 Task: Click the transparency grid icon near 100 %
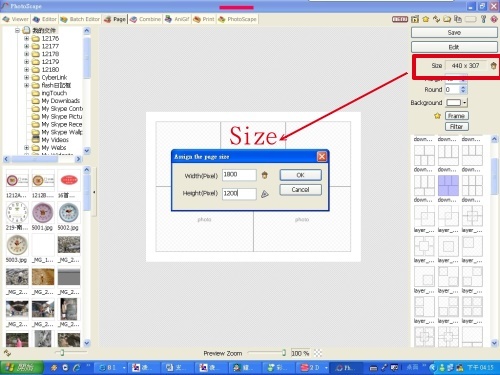[x=318, y=353]
